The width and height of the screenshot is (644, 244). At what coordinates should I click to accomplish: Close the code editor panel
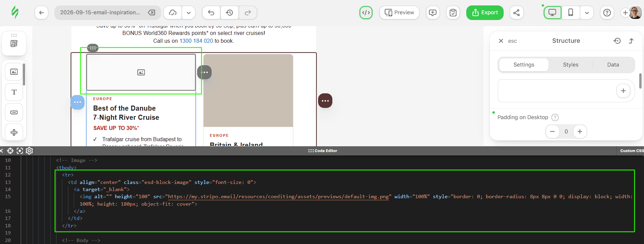pyautogui.click(x=1, y=151)
